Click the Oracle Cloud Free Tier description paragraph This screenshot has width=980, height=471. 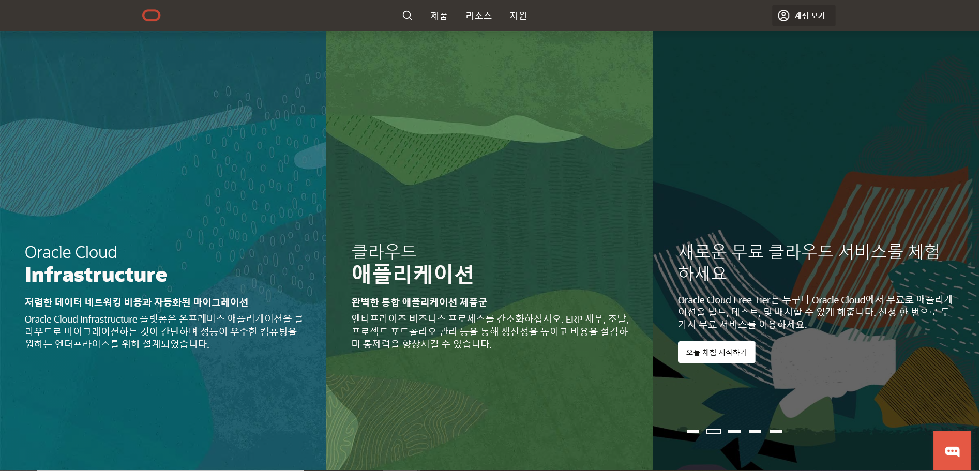pyautogui.click(x=815, y=312)
